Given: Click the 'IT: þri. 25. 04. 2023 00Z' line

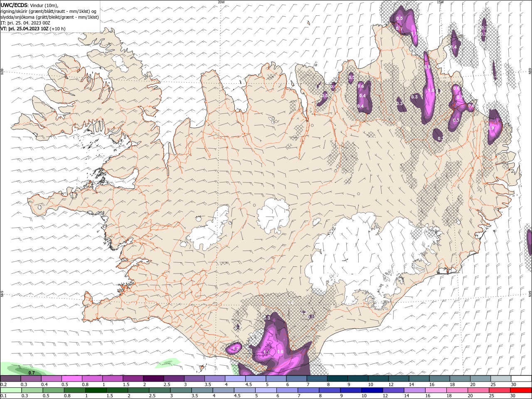Looking at the screenshot, I should (x=26, y=23).
